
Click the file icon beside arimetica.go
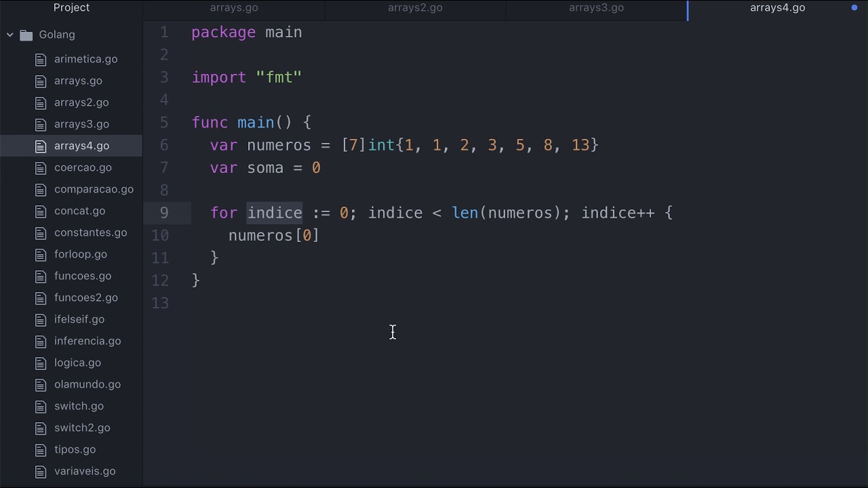point(41,59)
